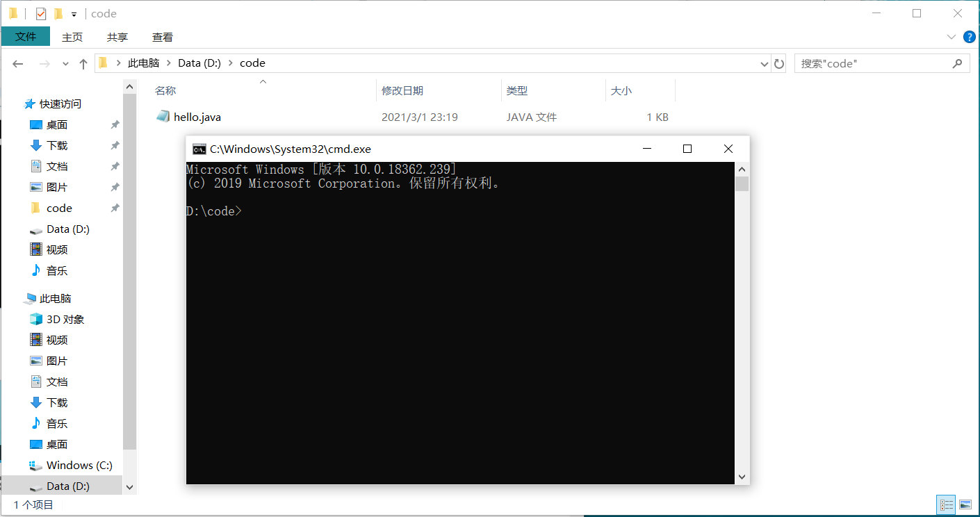Click cmd window scroll down arrow
Viewport: 980px width, 517px height.
[742, 477]
